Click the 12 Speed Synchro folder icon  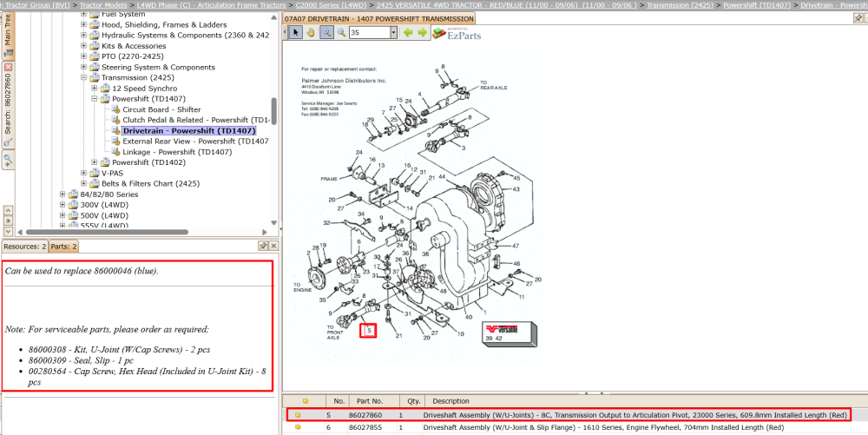[105, 89]
